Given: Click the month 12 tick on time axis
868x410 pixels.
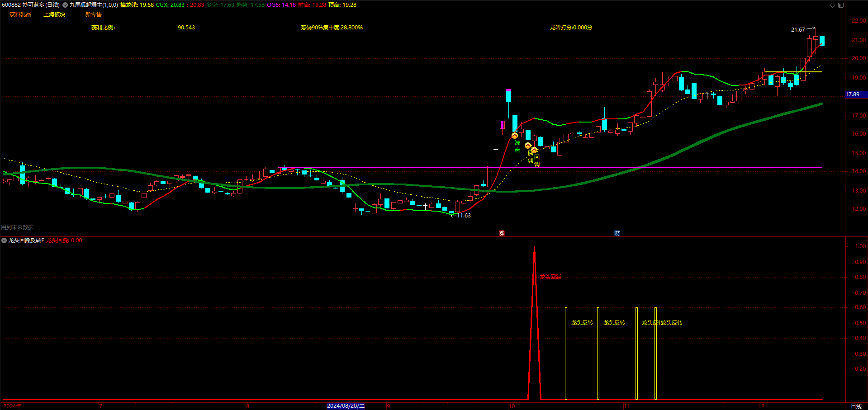Looking at the screenshot, I should 762,406.
